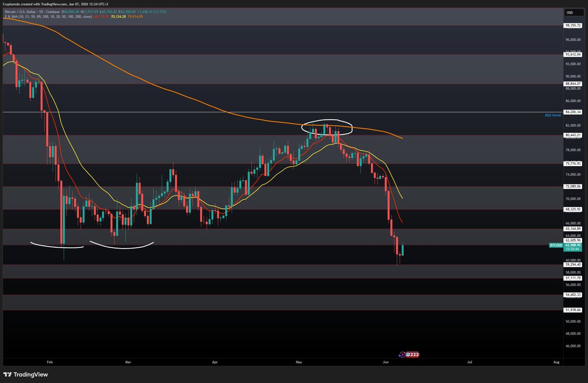Click the 80,443.21 level price tag
Screen dimensions: 588x383
click(573, 135)
